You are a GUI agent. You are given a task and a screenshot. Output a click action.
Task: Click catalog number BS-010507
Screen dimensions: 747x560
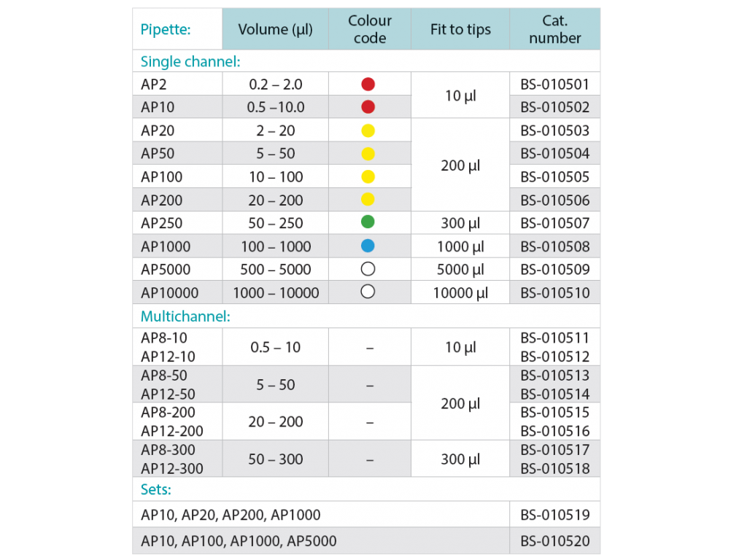[554, 223]
